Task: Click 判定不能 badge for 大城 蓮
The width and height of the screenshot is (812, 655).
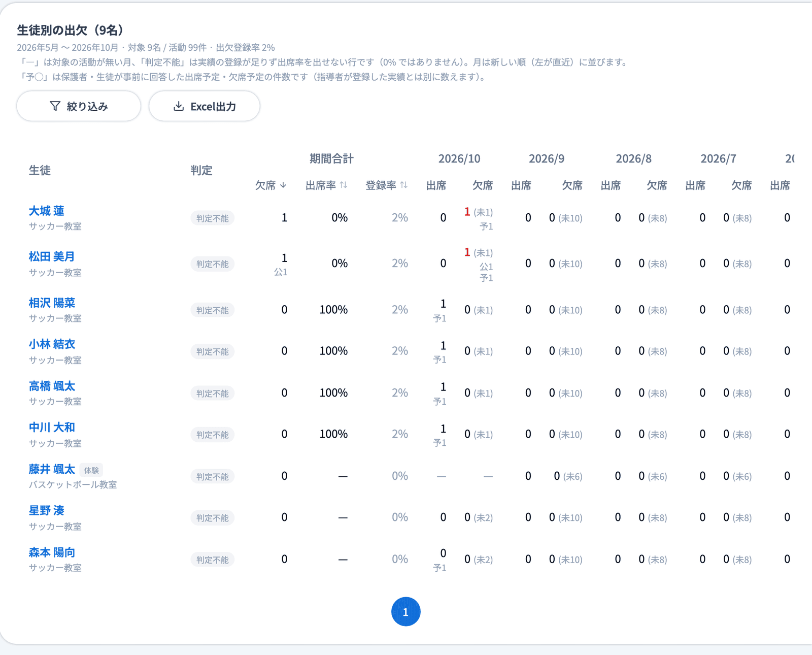Action: pos(212,218)
